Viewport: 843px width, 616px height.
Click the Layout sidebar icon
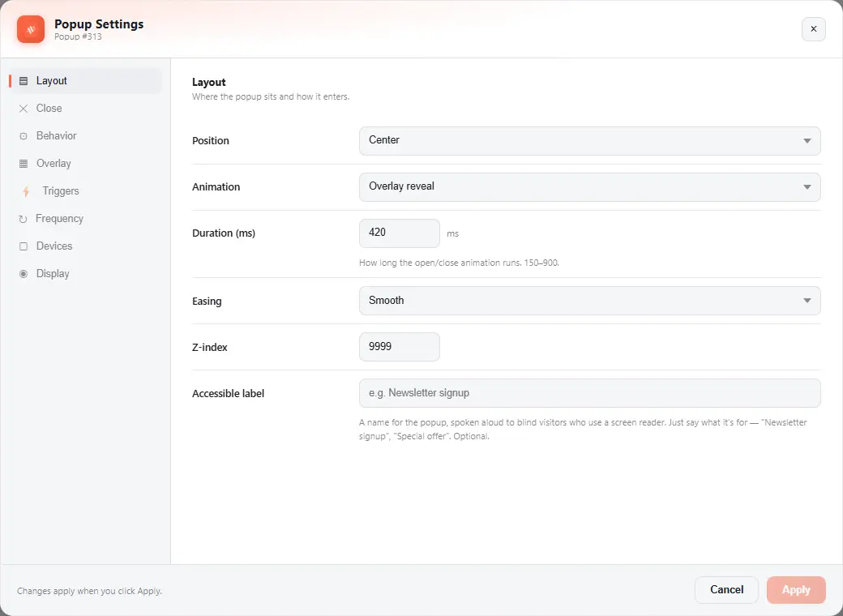24,81
